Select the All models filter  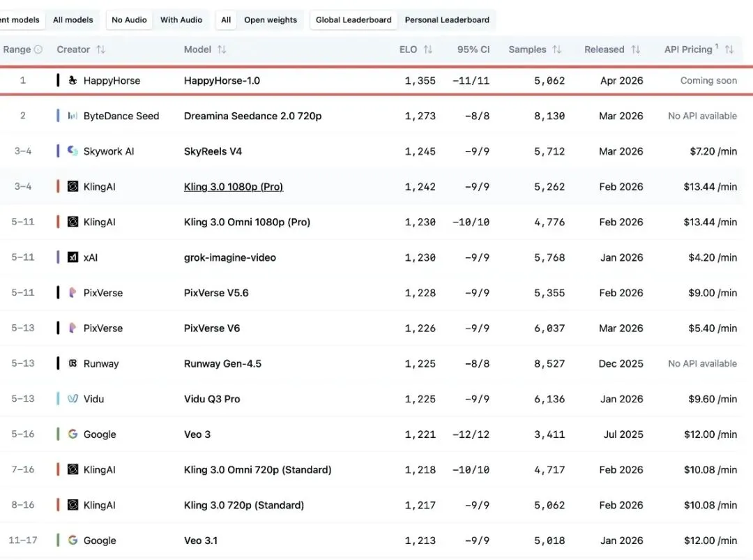pyautogui.click(x=73, y=20)
